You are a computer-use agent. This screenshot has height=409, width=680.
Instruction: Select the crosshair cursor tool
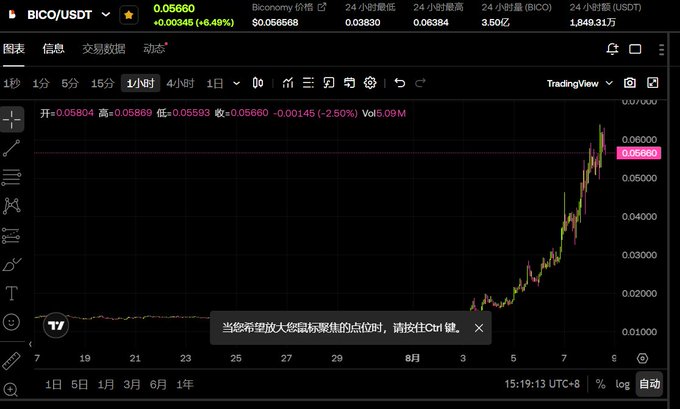tap(12, 119)
